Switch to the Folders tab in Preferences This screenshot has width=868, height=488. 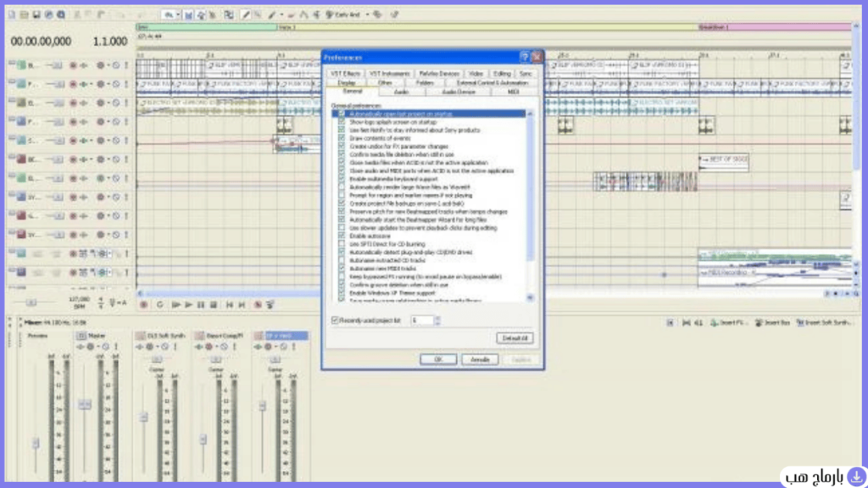425,83
